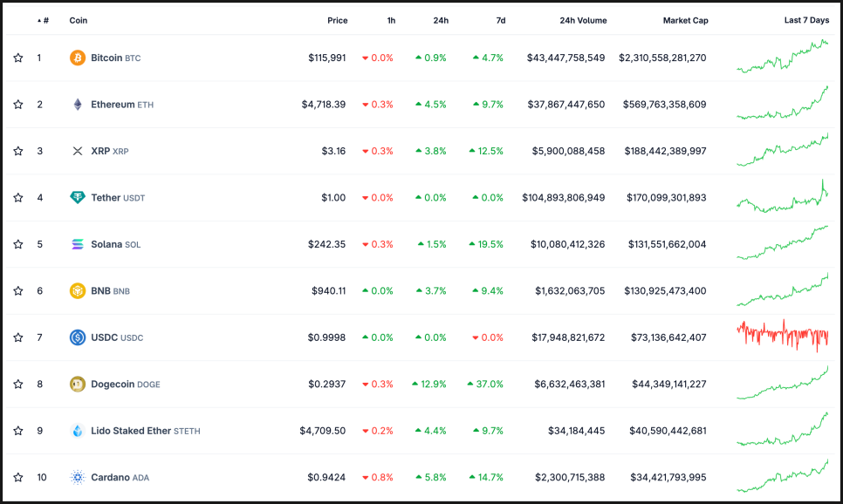Sort by the 24h change column
The image size is (843, 504).
click(x=441, y=20)
